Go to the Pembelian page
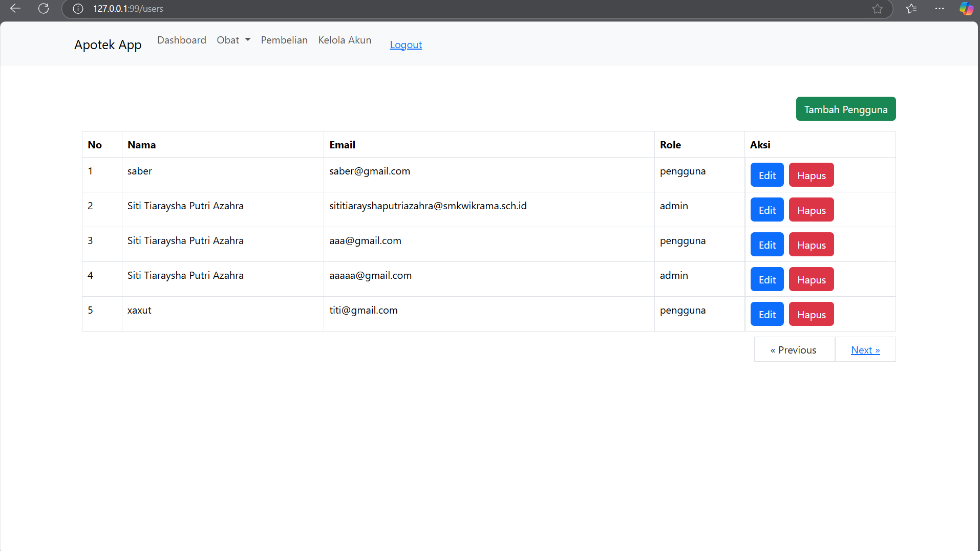Screen dimensions: 980x551 point(284,40)
